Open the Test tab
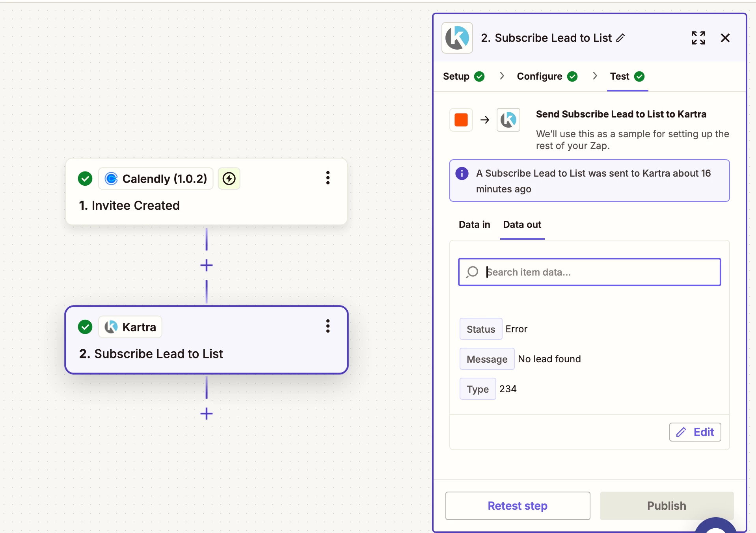The height and width of the screenshot is (533, 756). click(x=627, y=76)
